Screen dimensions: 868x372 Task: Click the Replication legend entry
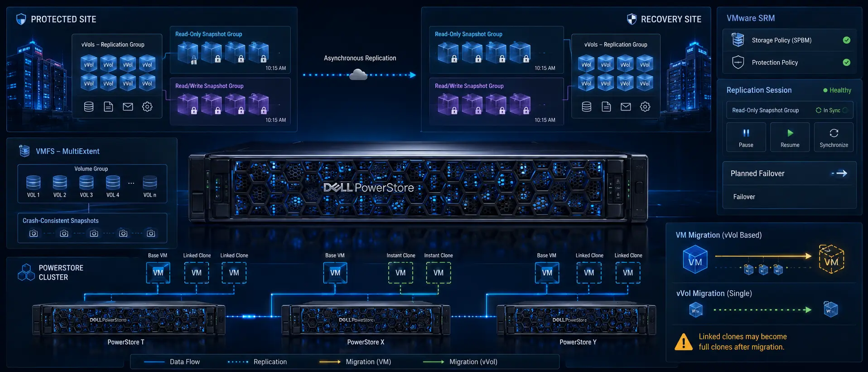tap(257, 362)
